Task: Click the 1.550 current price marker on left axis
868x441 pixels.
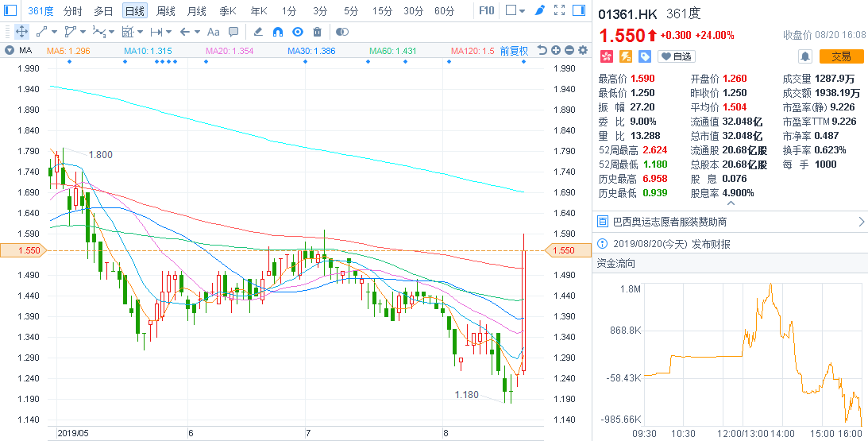Action: click(25, 250)
